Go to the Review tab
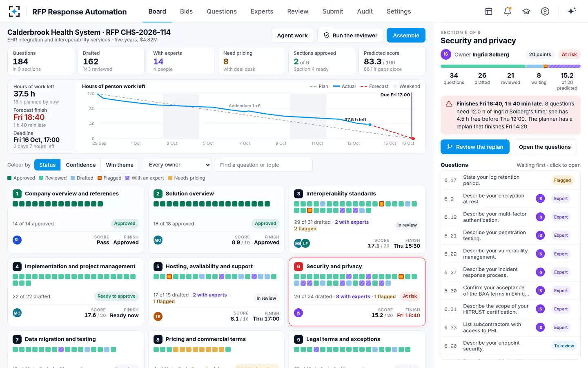Image resolution: width=588 pixels, height=368 pixels. [x=298, y=11]
